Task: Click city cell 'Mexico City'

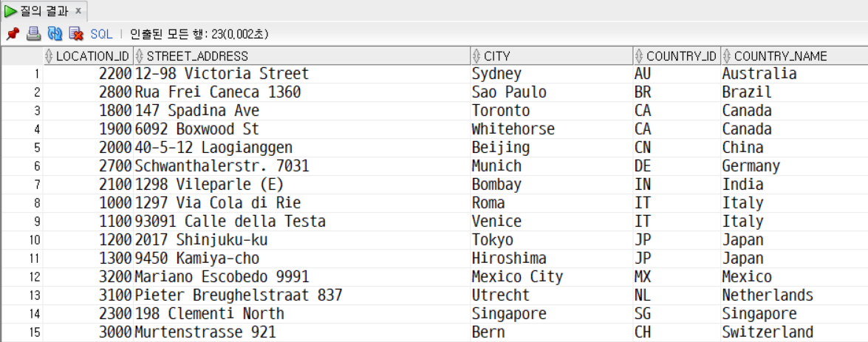Action: tap(551, 277)
